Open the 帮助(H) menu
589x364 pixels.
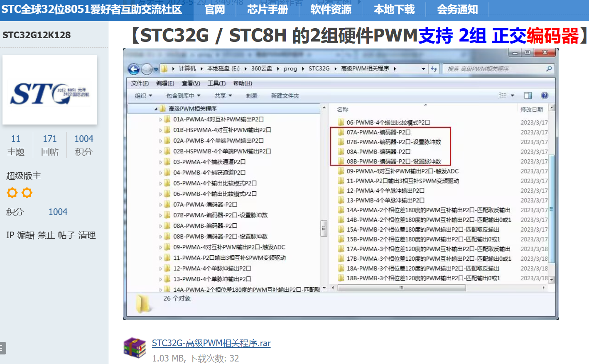tap(243, 83)
